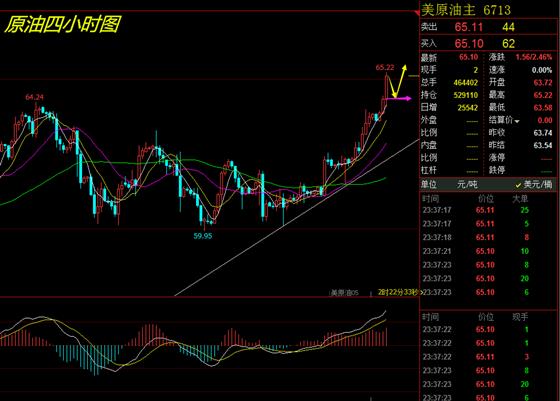Image resolution: width=560 pixels, height=401 pixels.
Task: Click the 64.24 peak price label
Action: click(x=35, y=97)
